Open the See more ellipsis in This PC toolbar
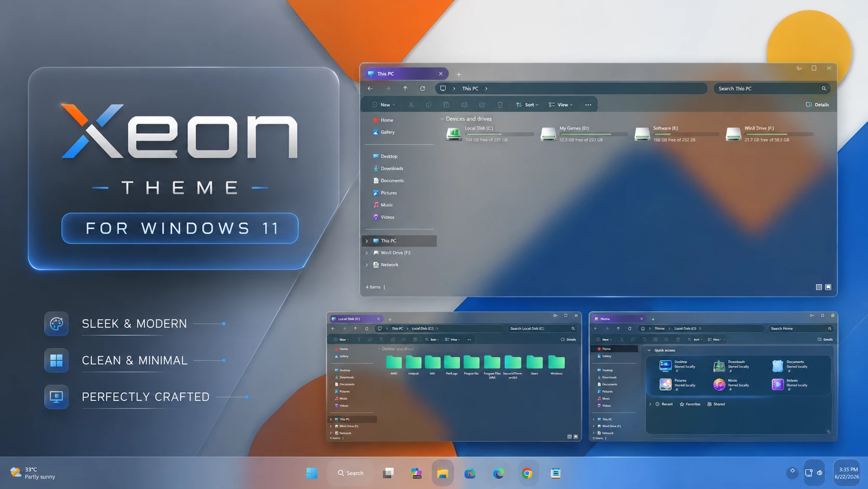Screen dimensions: 868x489 588,104
